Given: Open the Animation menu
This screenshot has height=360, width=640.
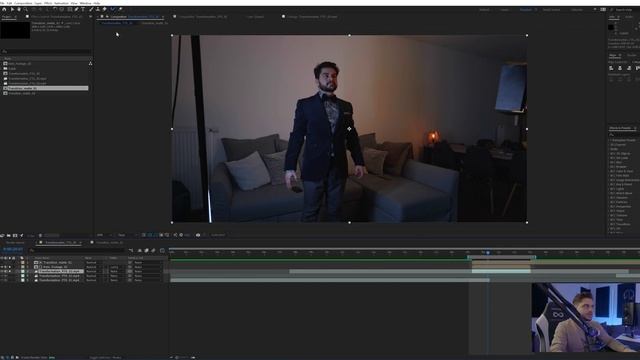Looking at the screenshot, I should (62, 3).
